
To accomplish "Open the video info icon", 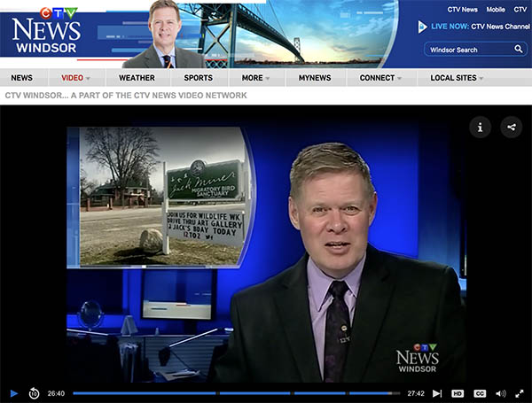I will coord(480,128).
